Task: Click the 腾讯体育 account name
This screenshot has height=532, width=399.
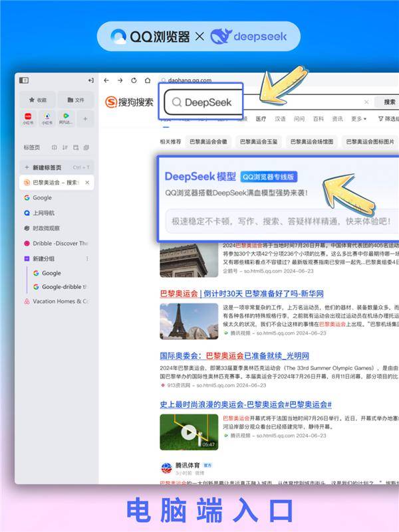Action: pos(187,465)
